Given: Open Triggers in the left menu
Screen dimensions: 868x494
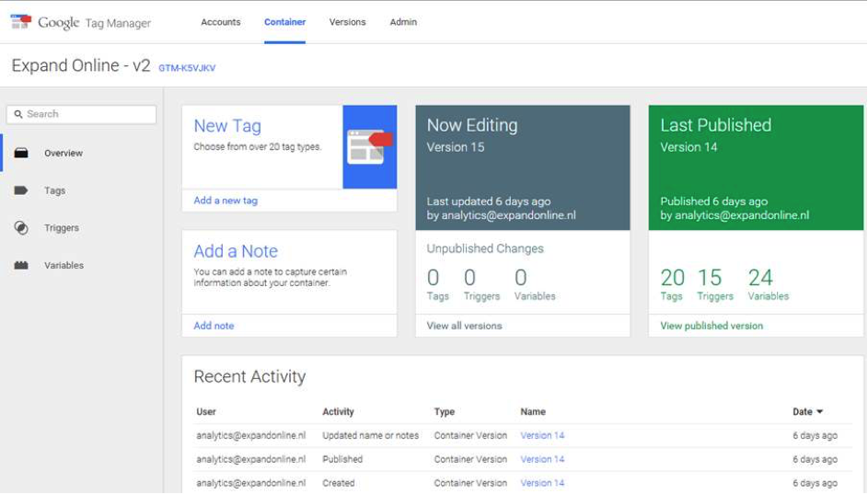Looking at the screenshot, I should (62, 228).
